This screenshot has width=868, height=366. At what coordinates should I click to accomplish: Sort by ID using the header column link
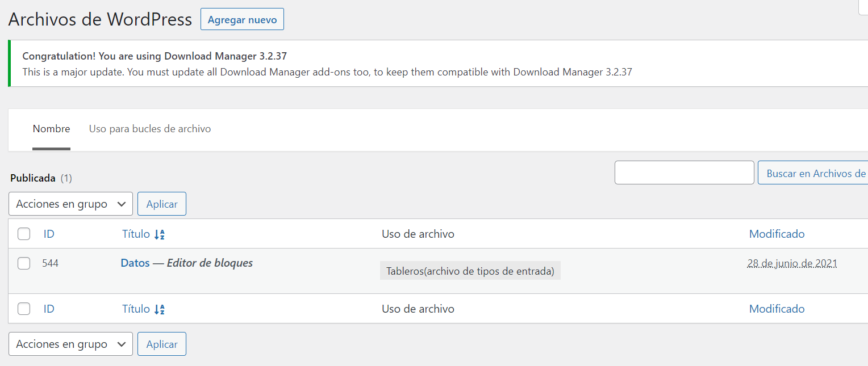pos(49,234)
